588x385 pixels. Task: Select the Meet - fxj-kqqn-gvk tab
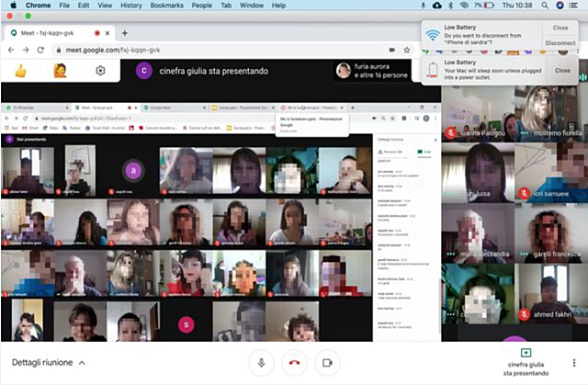click(58, 33)
